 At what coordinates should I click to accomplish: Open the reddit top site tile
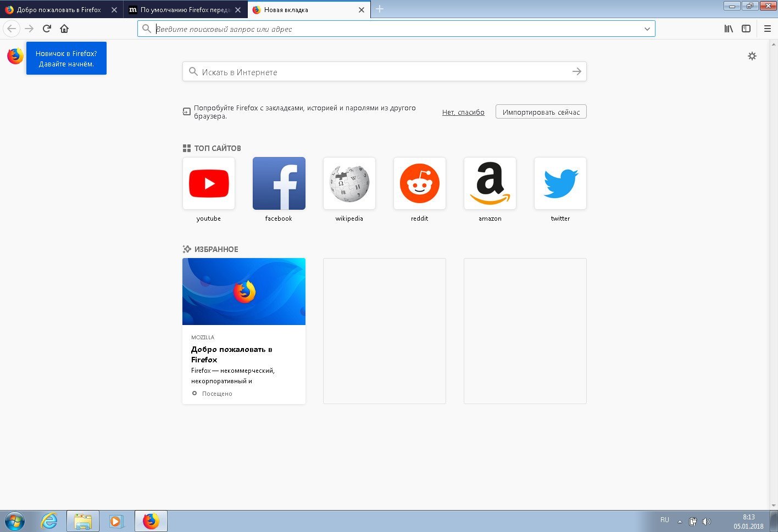click(x=420, y=183)
